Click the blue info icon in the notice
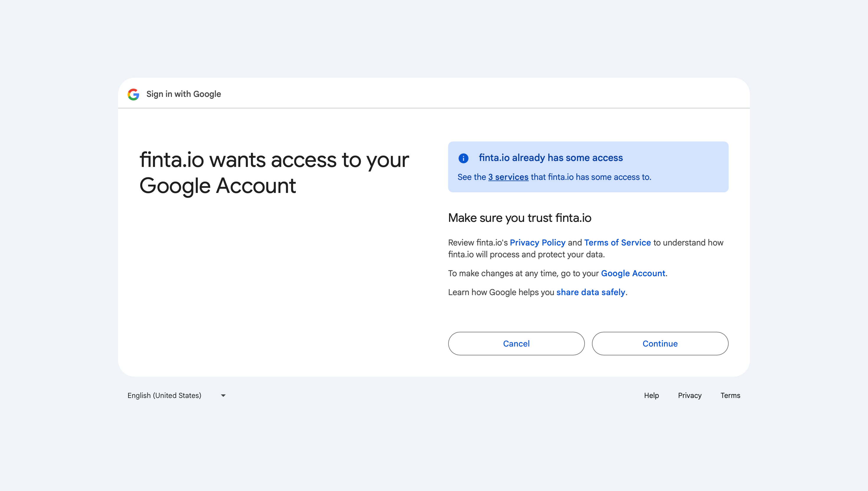This screenshot has height=491, width=868. [464, 158]
